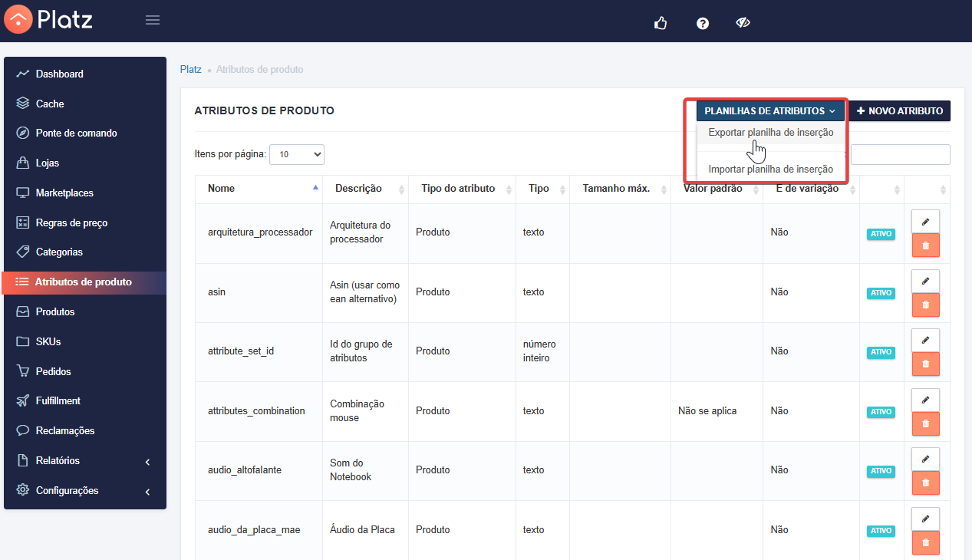Go to Ponte de comando
The image size is (972, 560).
(x=85, y=133)
